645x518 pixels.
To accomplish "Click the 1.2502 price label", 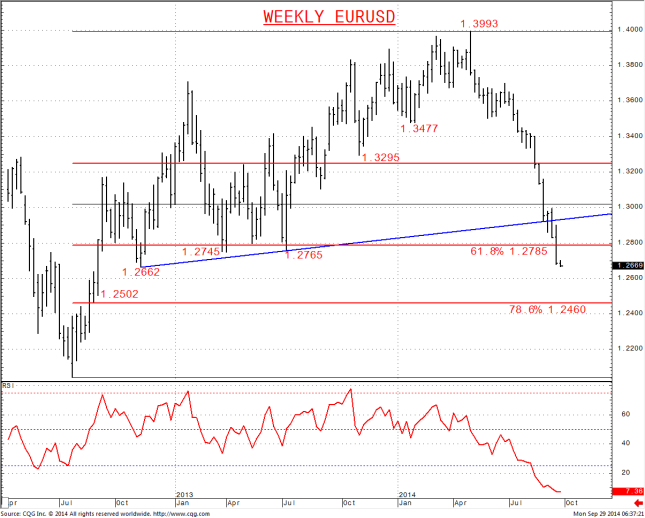I will click(120, 295).
